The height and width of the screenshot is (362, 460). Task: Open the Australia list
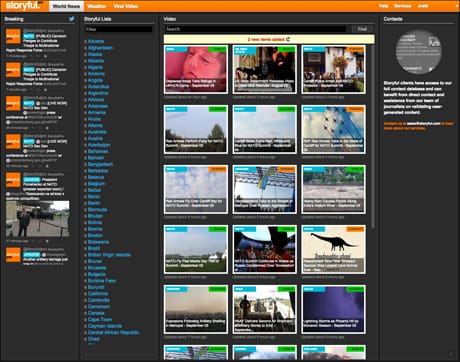coord(97,132)
